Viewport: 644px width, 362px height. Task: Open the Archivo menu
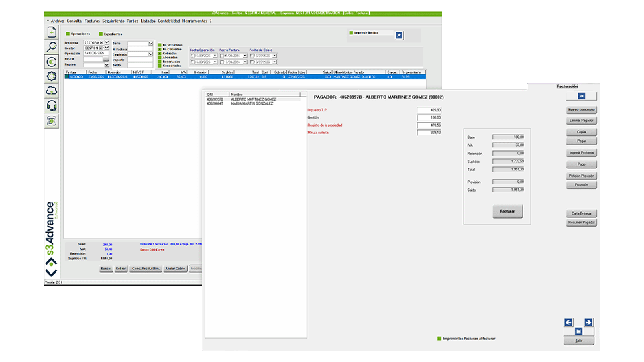pos(58,21)
